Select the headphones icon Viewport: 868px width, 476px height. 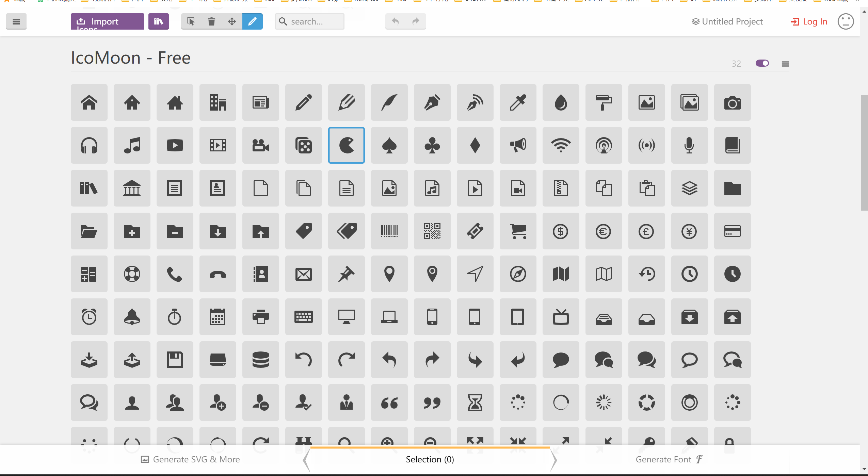[89, 145]
